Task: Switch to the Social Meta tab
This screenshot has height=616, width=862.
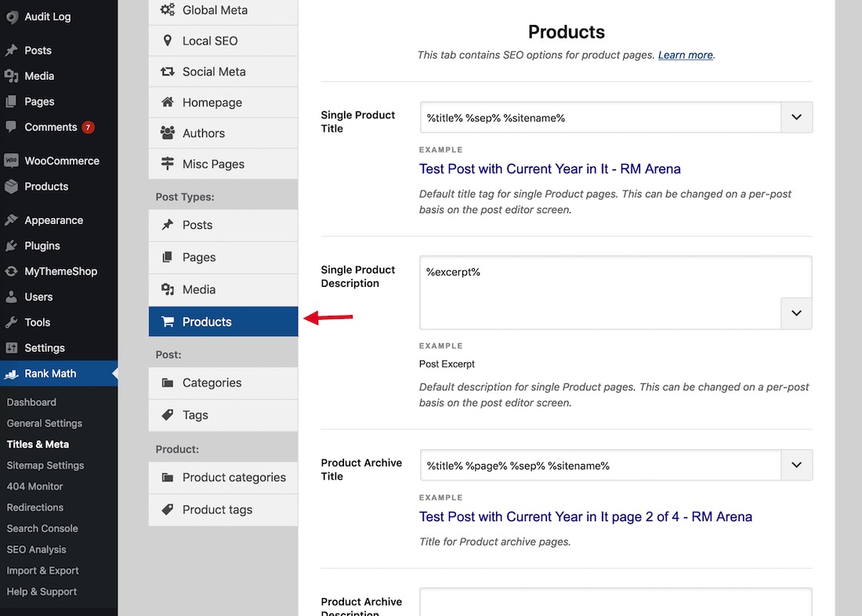Action: point(214,71)
